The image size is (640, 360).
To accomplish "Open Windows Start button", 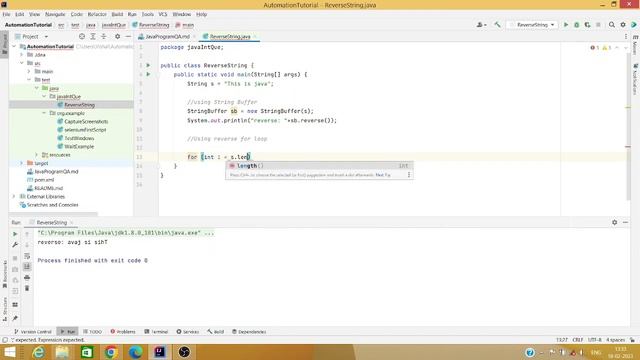I will pos(10,352).
